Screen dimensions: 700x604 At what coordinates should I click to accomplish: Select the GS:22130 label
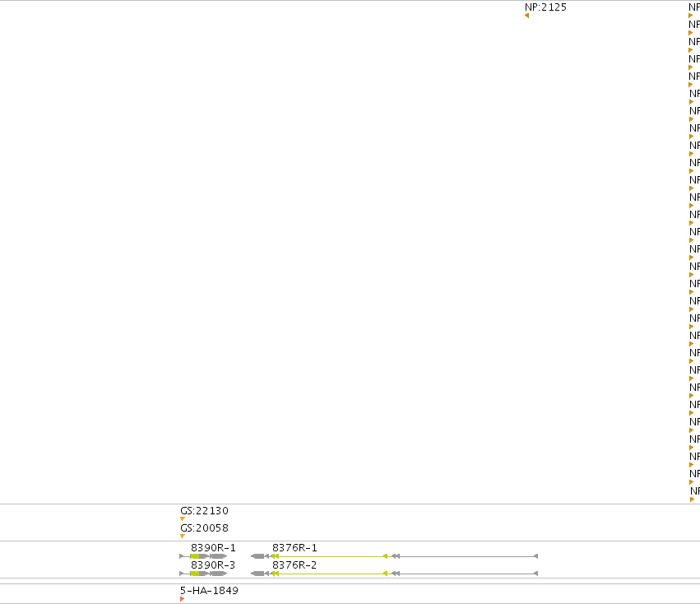(x=204, y=511)
